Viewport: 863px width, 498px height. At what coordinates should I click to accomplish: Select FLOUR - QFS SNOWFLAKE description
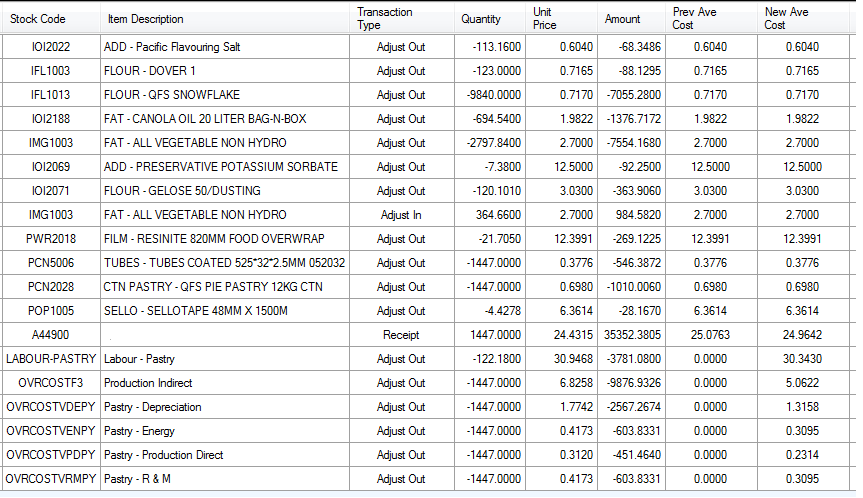[x=225, y=95]
